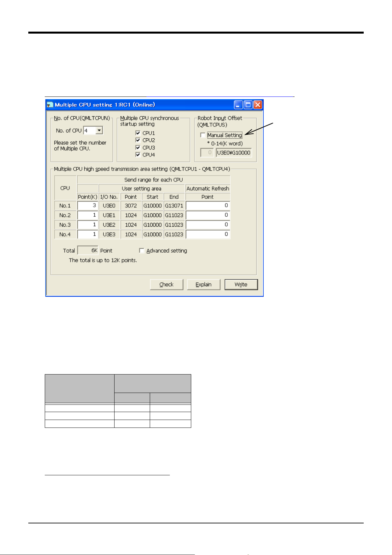Viewport: 392px width, 555px height.
Task: Click the User setting area header
Action: coord(142,188)
